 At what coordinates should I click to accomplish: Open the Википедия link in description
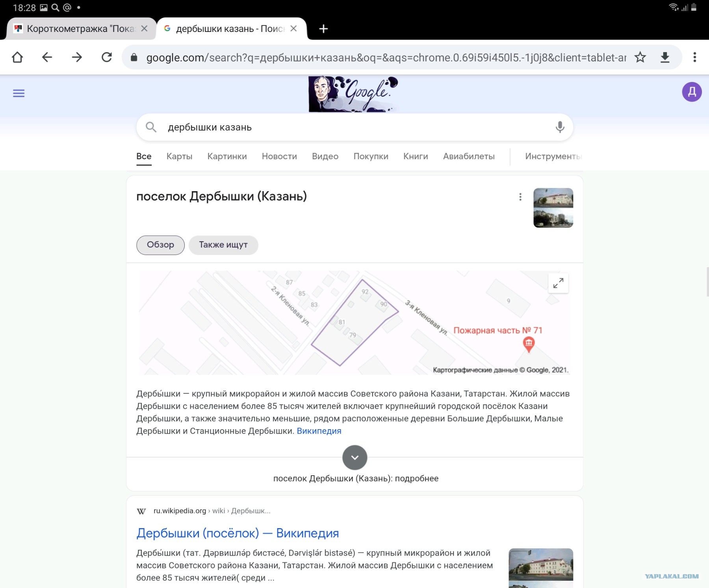[319, 431]
